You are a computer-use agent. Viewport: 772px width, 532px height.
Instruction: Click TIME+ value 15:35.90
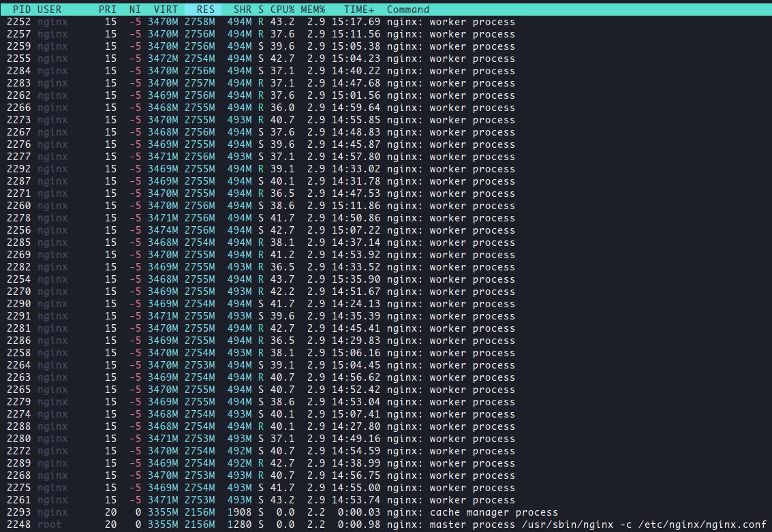(356, 279)
